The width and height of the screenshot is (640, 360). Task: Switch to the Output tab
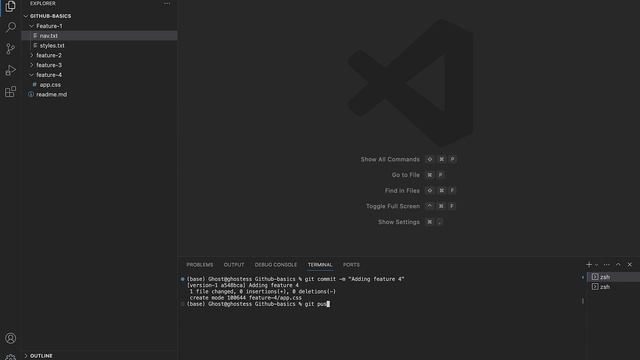click(234, 265)
